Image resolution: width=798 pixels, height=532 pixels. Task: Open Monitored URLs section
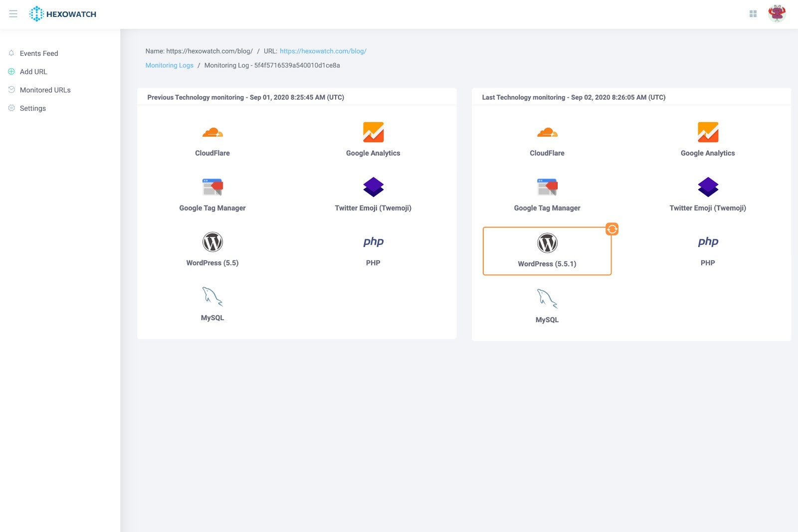point(45,90)
